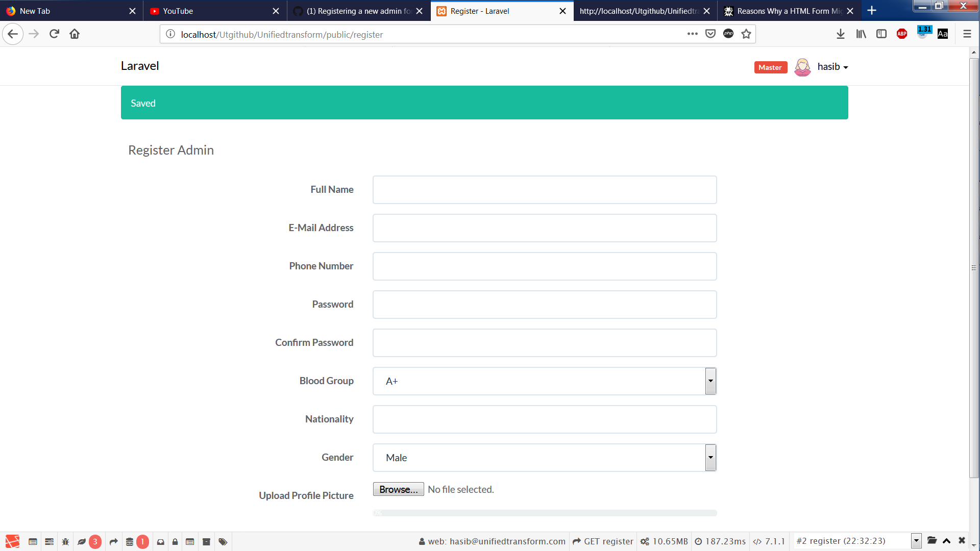Open the route panel arrow icon in Debugbar
This screenshot has width=980, height=551.
tap(113, 542)
